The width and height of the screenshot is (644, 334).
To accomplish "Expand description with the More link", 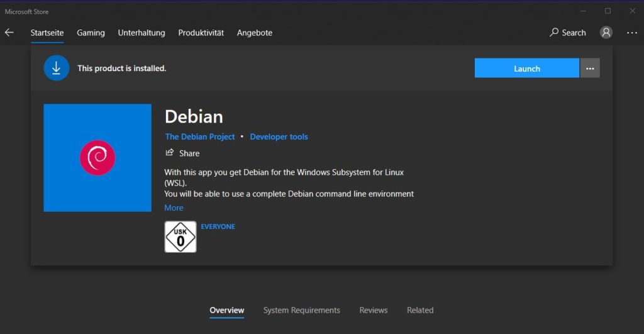I will pyautogui.click(x=174, y=208).
